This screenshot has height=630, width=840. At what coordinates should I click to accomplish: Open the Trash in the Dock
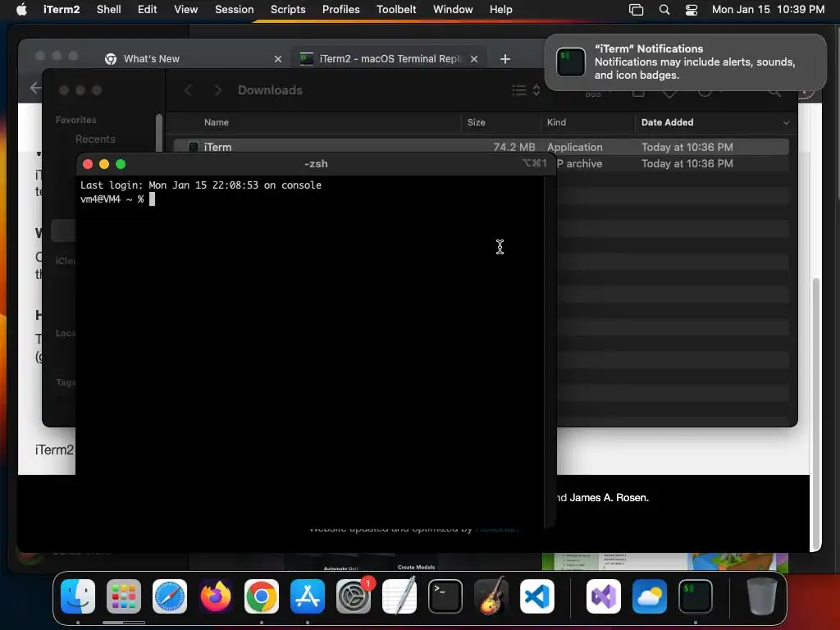(762, 596)
